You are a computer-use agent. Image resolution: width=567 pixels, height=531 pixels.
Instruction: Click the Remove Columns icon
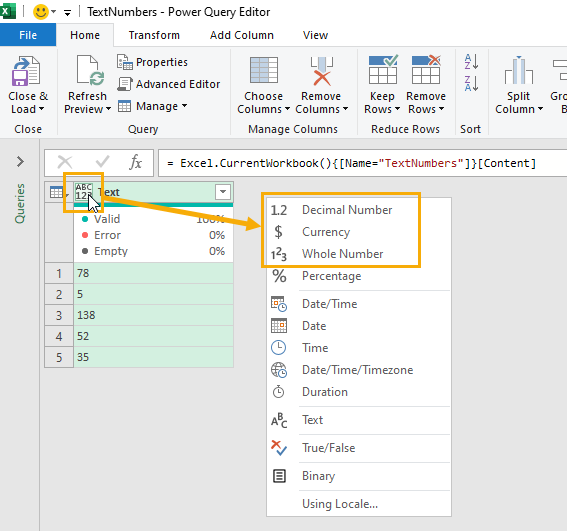point(321,71)
